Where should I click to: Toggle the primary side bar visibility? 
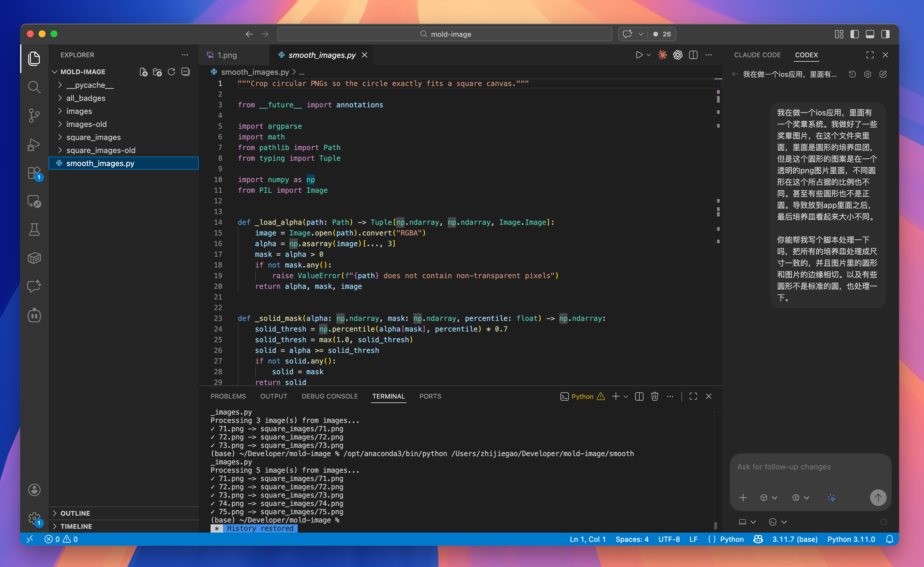pos(855,34)
